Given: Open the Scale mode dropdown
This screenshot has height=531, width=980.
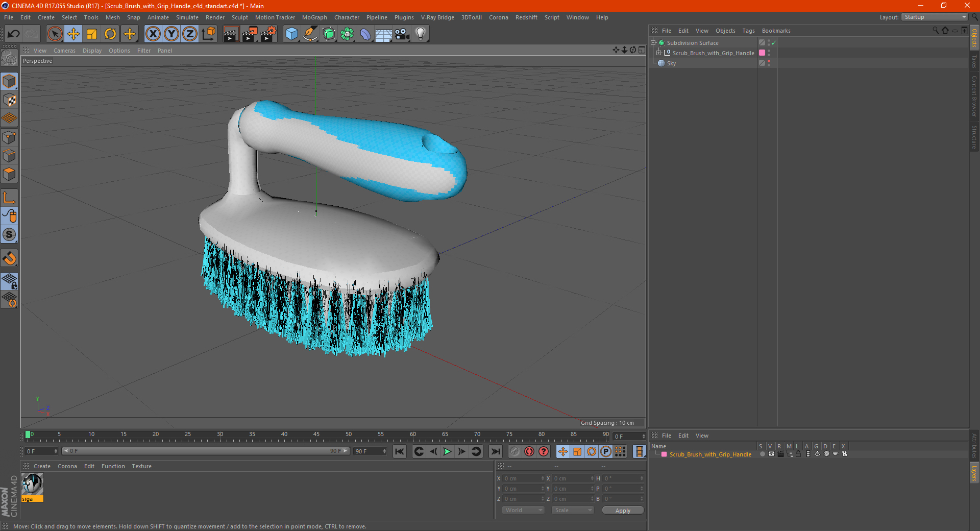Looking at the screenshot, I should (x=573, y=510).
